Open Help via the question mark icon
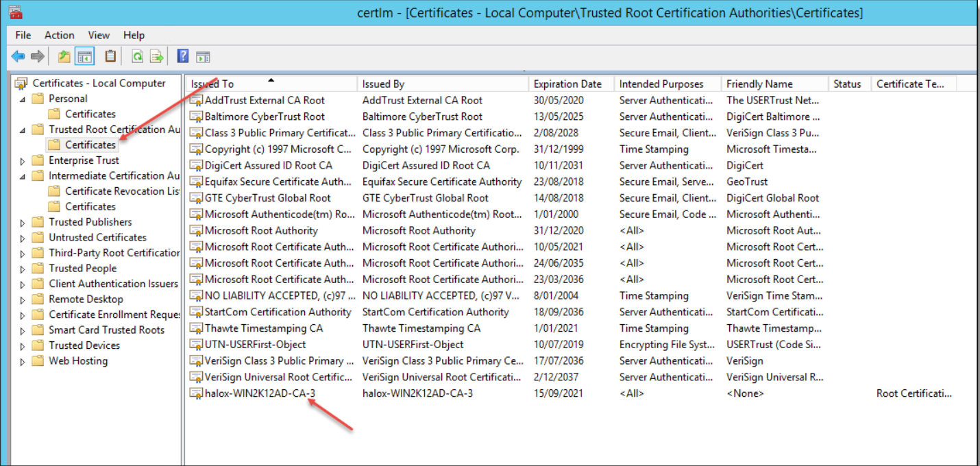980x466 pixels. [183, 56]
